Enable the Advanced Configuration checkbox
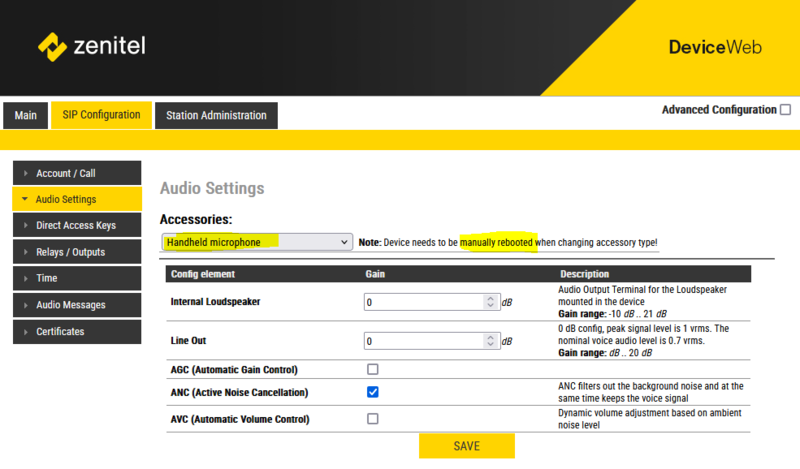The height and width of the screenshot is (469, 800). (785, 110)
